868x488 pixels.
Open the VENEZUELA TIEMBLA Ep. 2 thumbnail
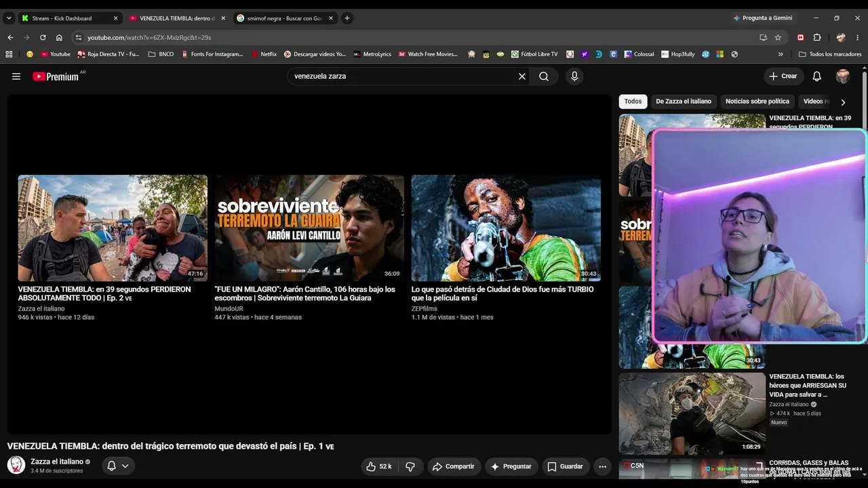(113, 228)
